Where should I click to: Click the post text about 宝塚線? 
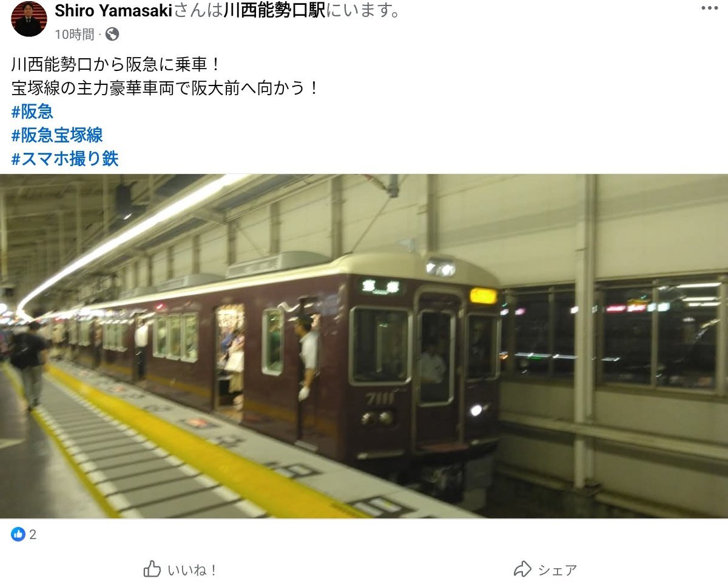pyautogui.click(x=165, y=88)
